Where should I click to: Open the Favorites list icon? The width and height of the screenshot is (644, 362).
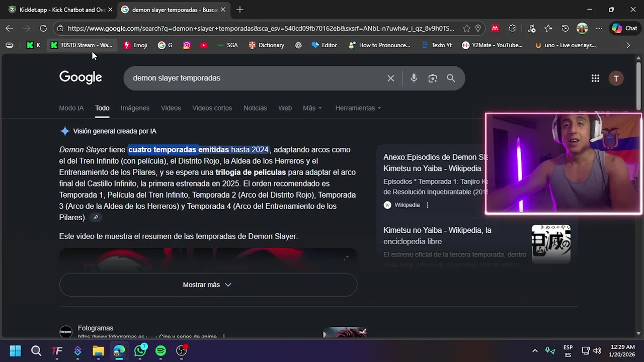point(548,28)
